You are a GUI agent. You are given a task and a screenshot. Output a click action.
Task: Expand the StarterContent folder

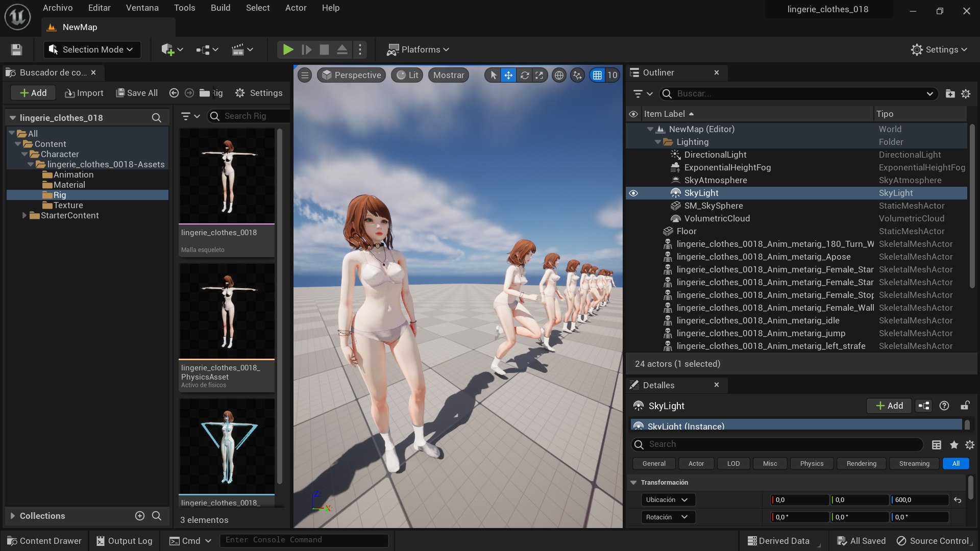tap(24, 215)
